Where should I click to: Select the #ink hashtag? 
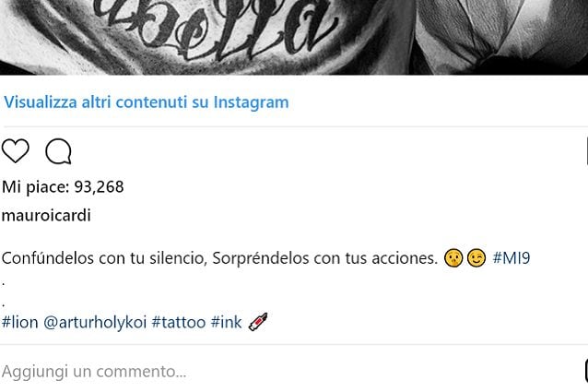(226, 322)
